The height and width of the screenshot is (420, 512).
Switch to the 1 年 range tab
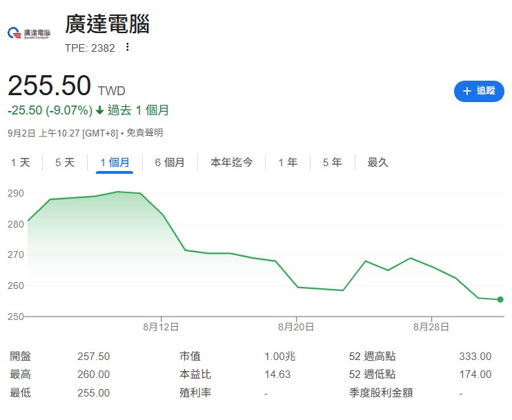tap(288, 162)
